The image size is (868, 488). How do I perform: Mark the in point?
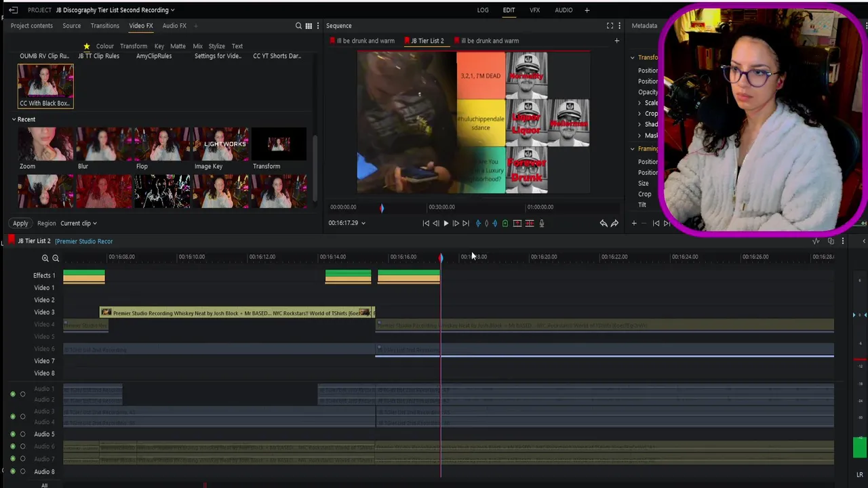(x=478, y=223)
